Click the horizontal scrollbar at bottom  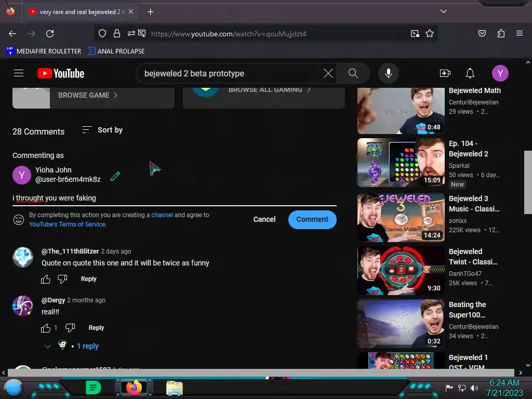pyautogui.click(x=261, y=372)
